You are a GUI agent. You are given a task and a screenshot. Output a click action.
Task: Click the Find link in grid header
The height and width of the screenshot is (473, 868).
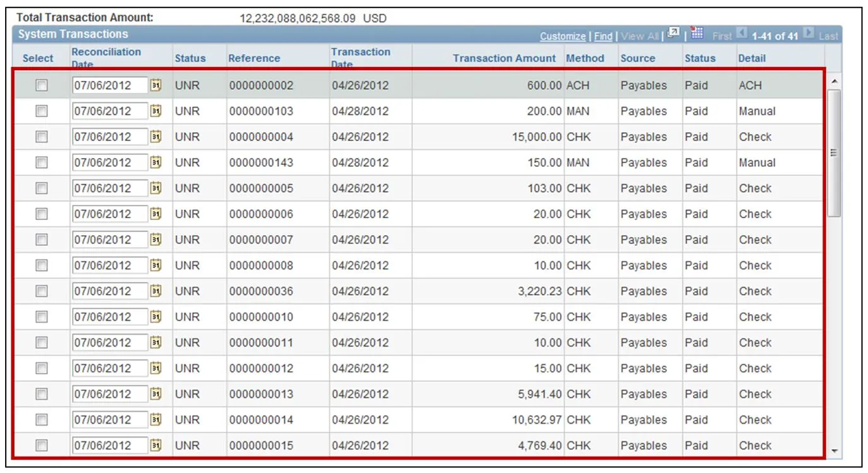click(603, 37)
